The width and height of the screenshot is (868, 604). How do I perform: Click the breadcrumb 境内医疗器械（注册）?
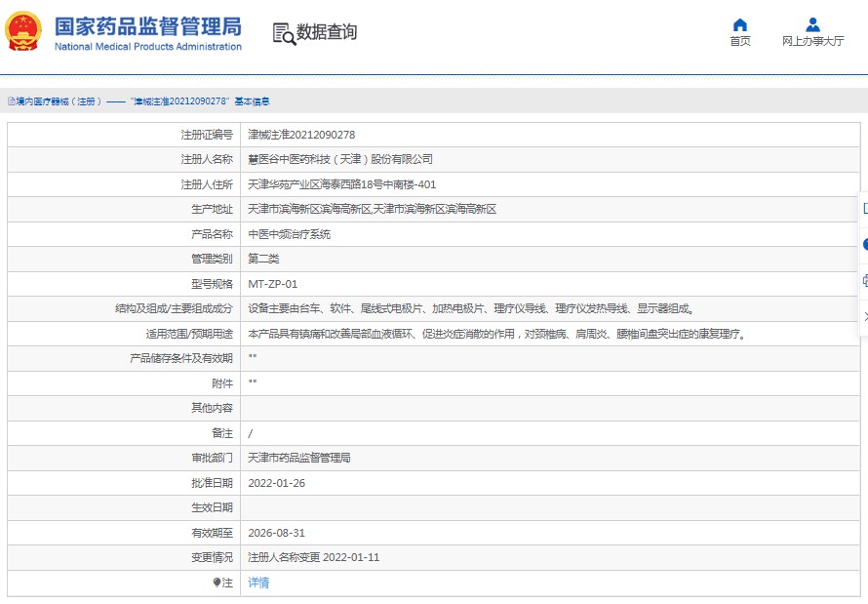click(x=59, y=101)
